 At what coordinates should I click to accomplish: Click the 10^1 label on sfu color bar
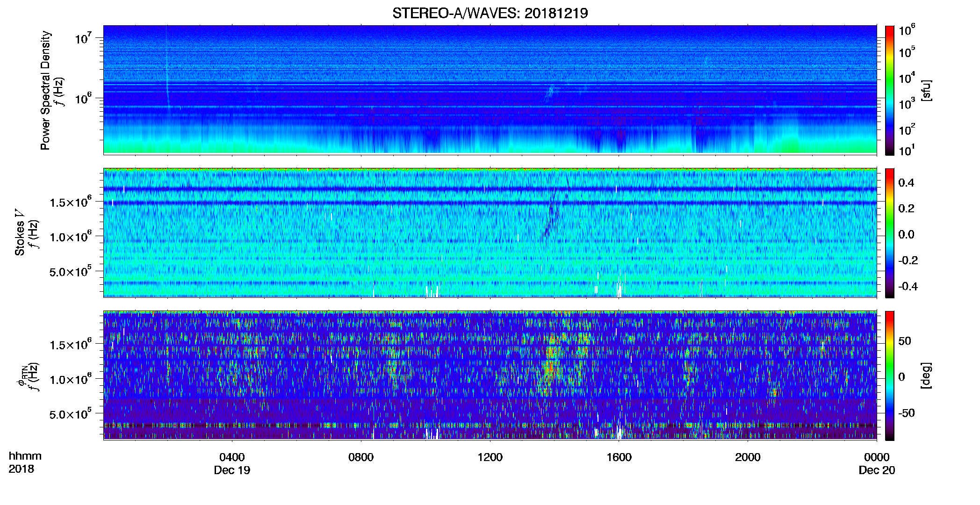[x=907, y=150]
